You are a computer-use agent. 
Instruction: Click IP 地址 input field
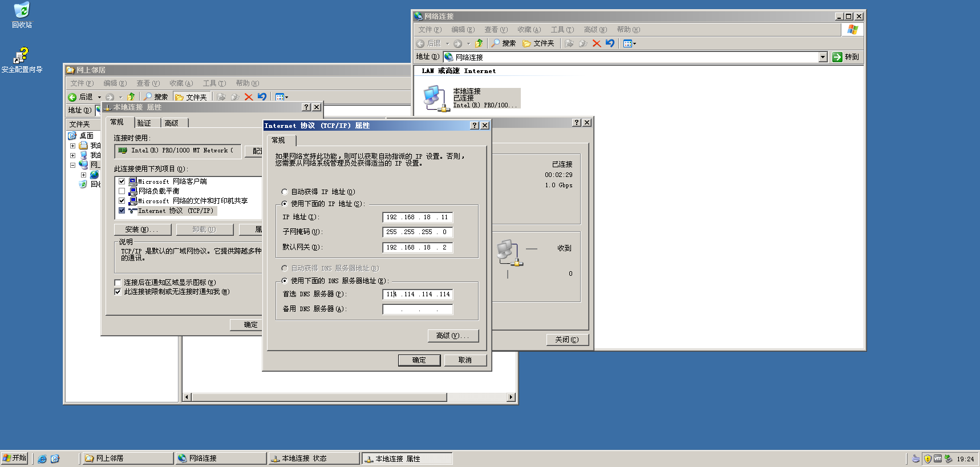418,218
